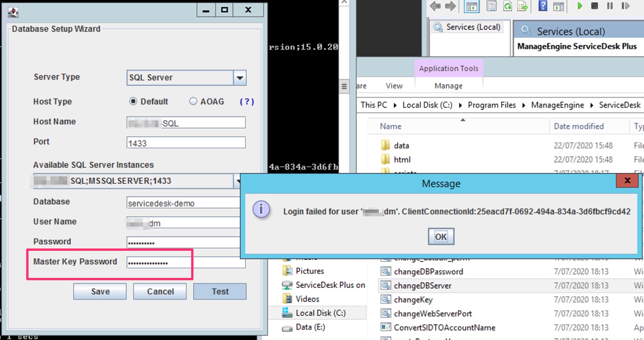Viewport: 644px width, 340px height.
Task: Select the html folder icon
Action: (x=385, y=159)
